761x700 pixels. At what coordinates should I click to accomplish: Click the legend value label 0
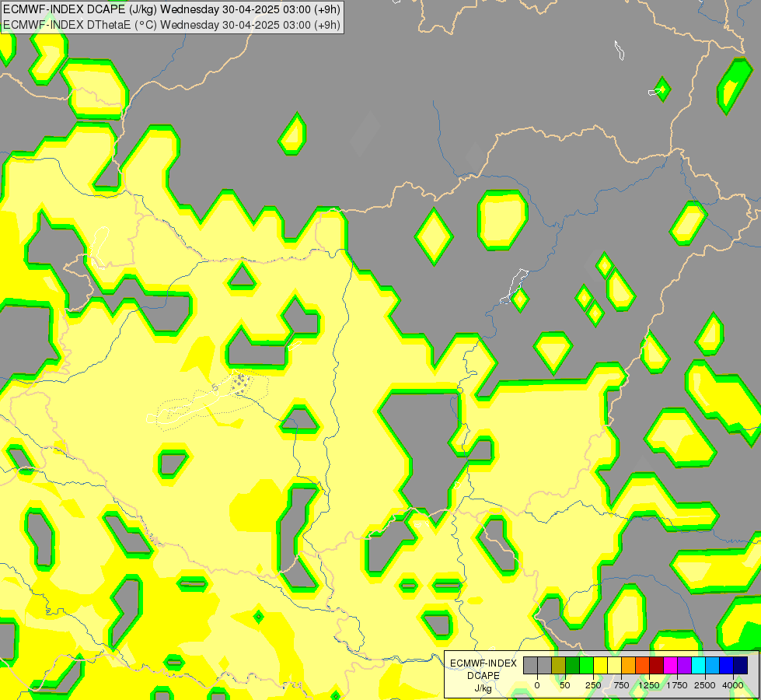537,685
